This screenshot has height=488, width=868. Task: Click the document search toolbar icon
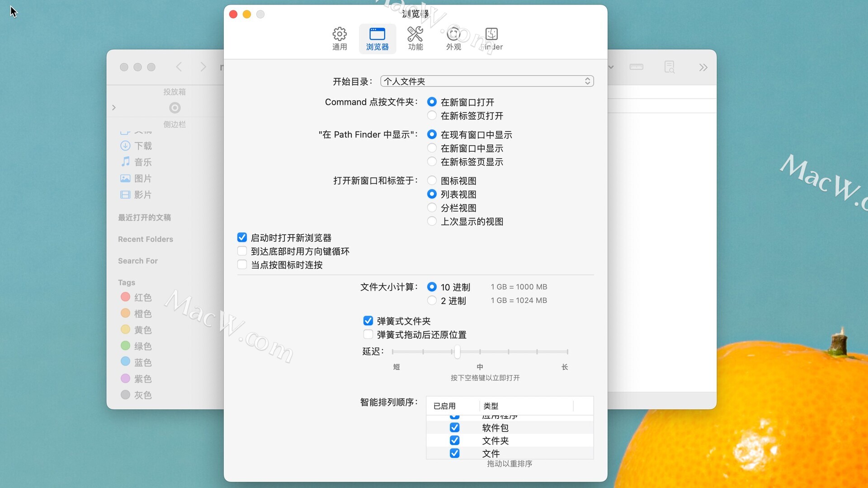pyautogui.click(x=670, y=67)
